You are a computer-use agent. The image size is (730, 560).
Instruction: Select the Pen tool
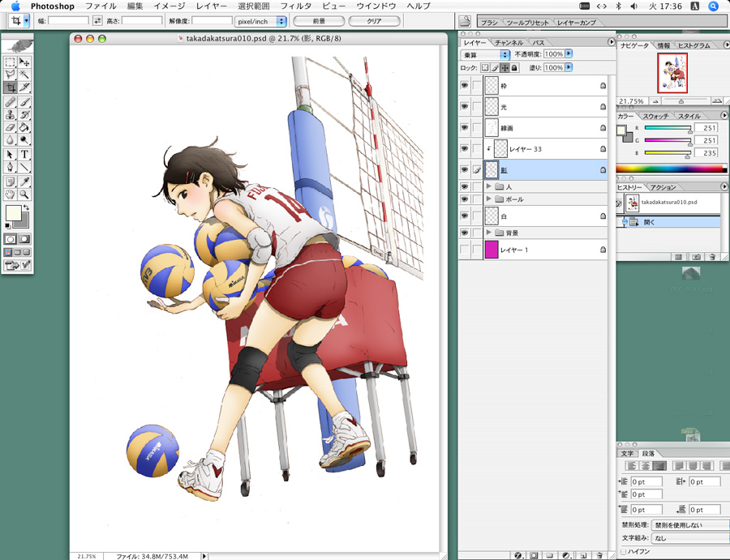point(11,167)
